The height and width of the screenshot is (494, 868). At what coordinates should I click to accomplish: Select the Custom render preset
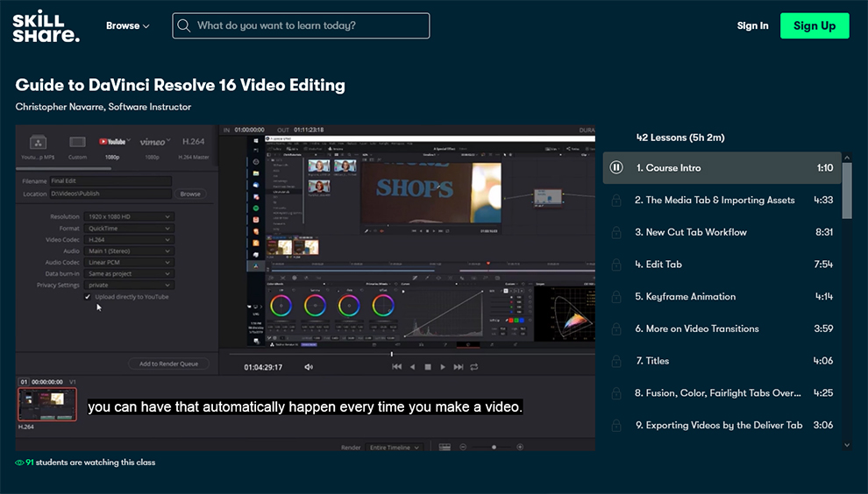pos(77,148)
